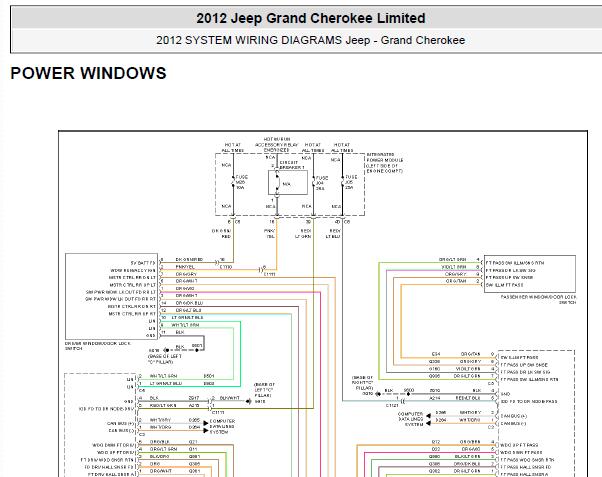Viewport: 602px width, 477px height.
Task: Click the "WDO DWN FT DRV" pin label
Action: click(x=114, y=446)
